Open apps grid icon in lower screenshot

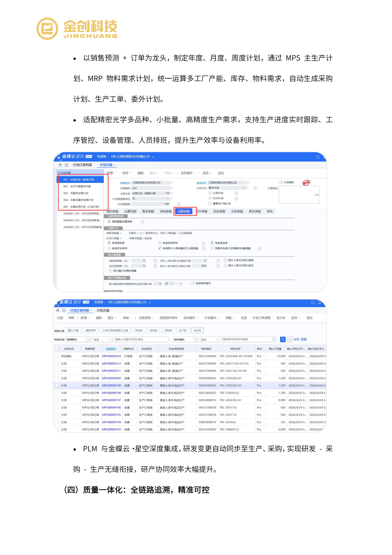click(64, 310)
